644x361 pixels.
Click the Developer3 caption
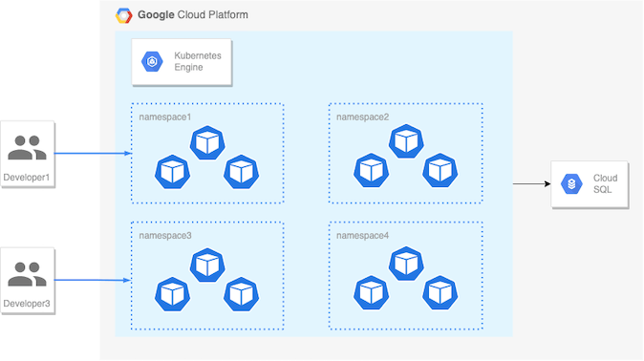click(27, 304)
